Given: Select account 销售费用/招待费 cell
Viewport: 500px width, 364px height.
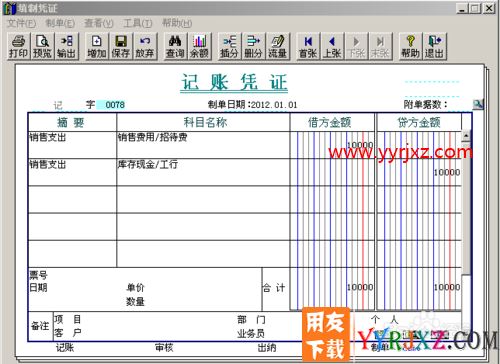Looking at the screenshot, I should pyautogui.click(x=203, y=145).
